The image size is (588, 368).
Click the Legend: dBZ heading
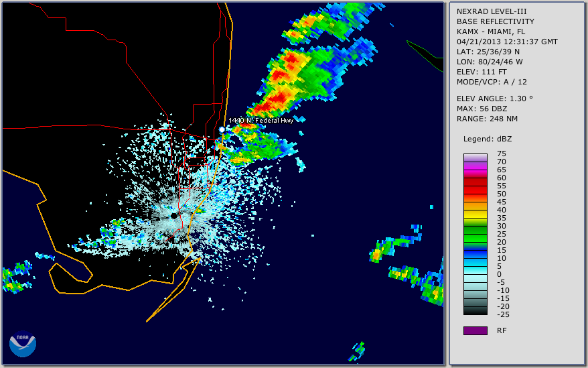coord(488,139)
